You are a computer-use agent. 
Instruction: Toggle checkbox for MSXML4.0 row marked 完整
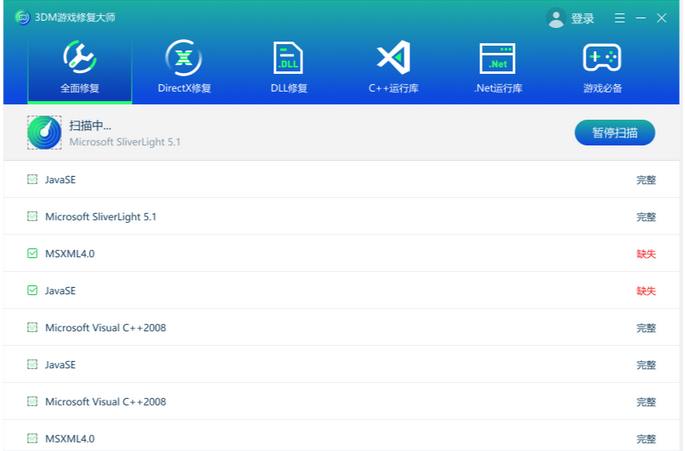click(32, 438)
